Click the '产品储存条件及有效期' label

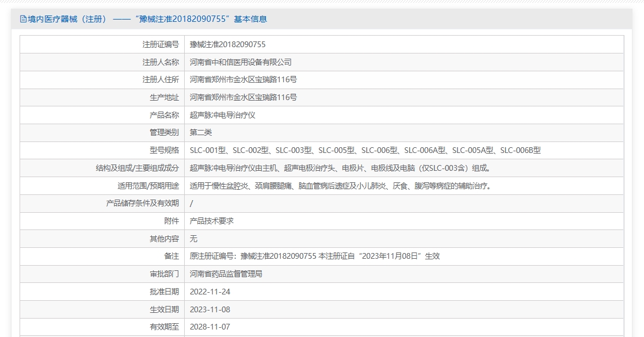tap(143, 203)
